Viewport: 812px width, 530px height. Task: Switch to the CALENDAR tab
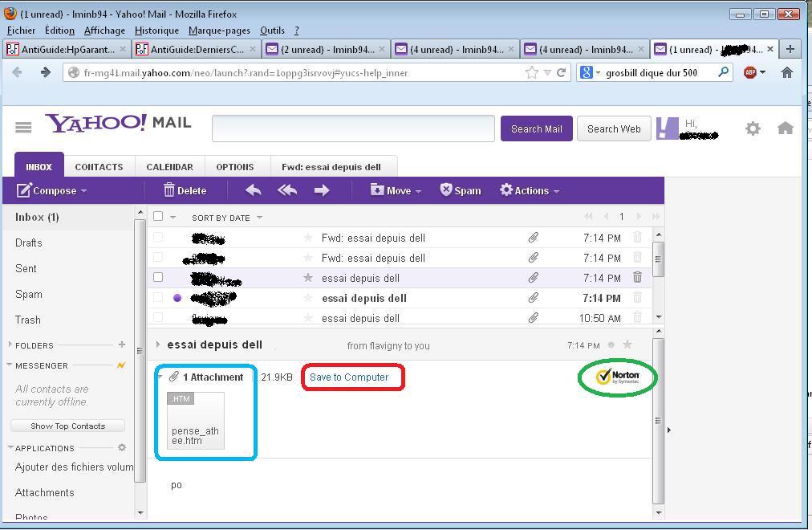click(x=169, y=167)
